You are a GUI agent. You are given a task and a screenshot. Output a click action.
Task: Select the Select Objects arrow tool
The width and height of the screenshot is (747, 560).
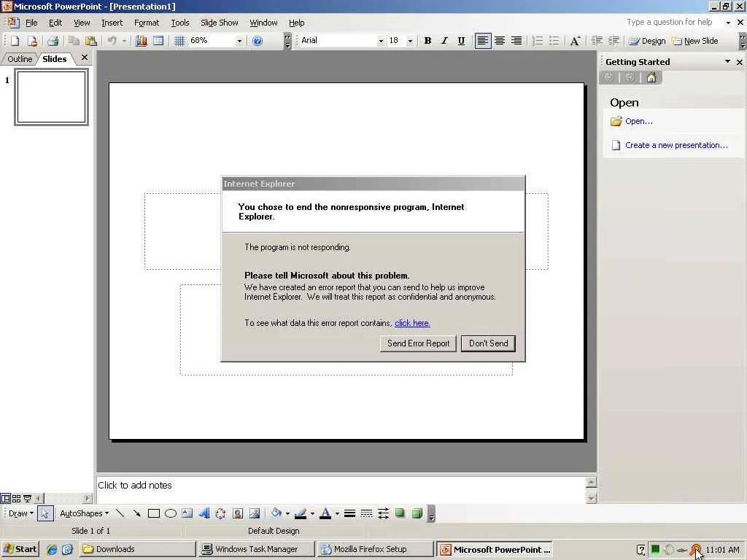tap(44, 513)
